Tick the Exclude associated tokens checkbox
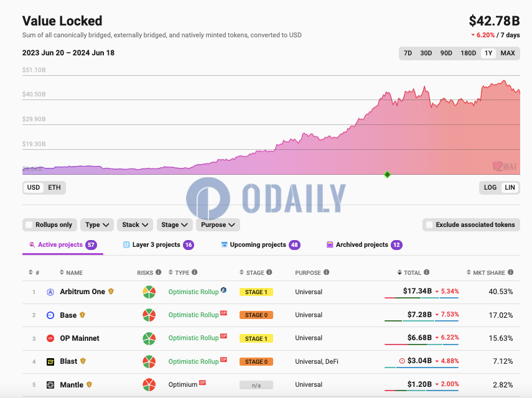532x398 pixels. [429, 224]
